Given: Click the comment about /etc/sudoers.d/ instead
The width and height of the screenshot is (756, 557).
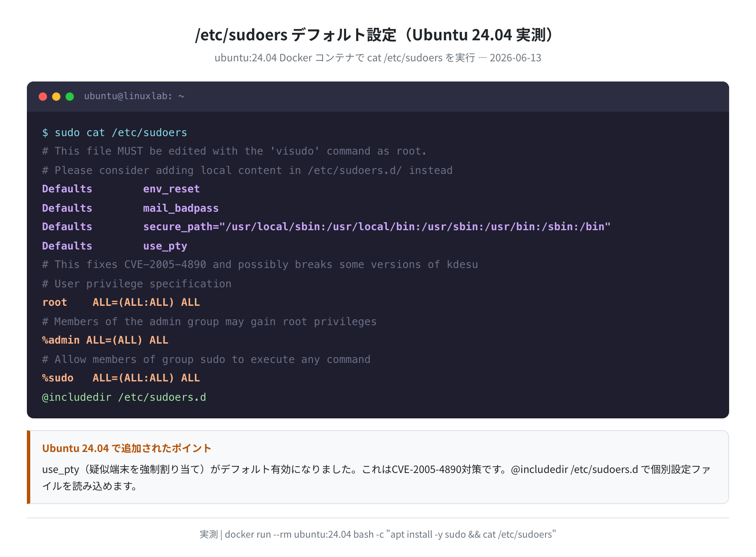Looking at the screenshot, I should (247, 171).
